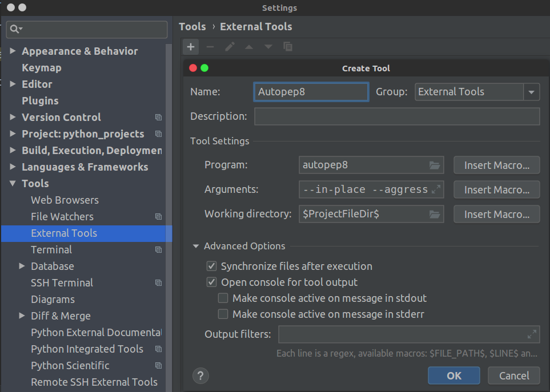The width and height of the screenshot is (550, 392).
Task: Browse for program with folder icon
Action: coord(435,165)
